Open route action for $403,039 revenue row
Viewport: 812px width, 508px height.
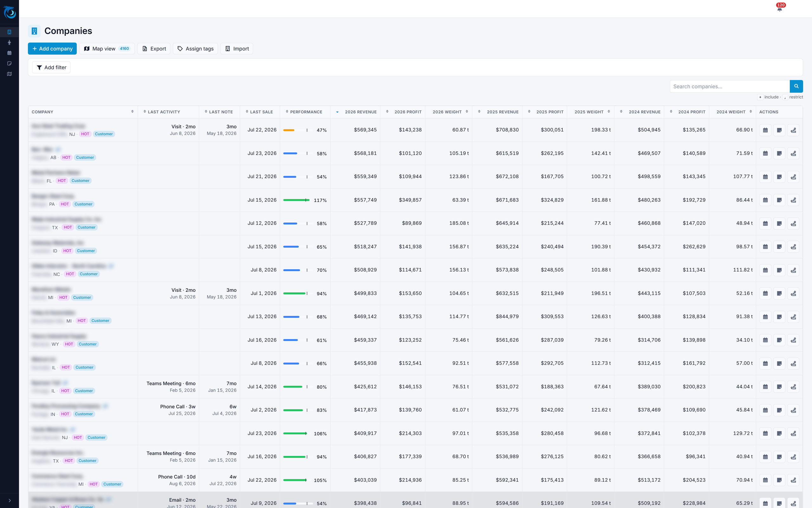793,480
